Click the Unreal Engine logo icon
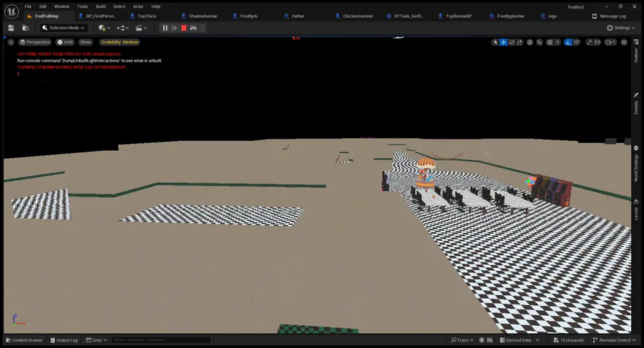The width and height of the screenshot is (644, 348). point(11,11)
